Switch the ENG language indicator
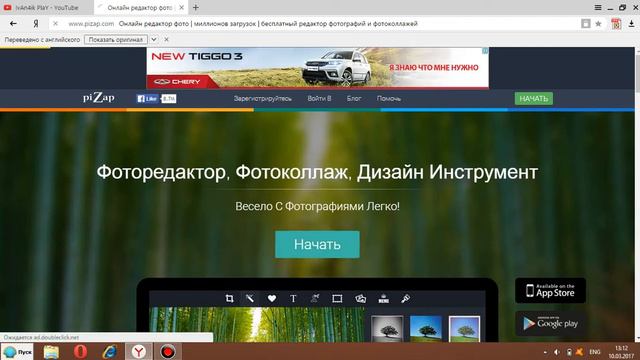The image size is (640, 360). [595, 352]
